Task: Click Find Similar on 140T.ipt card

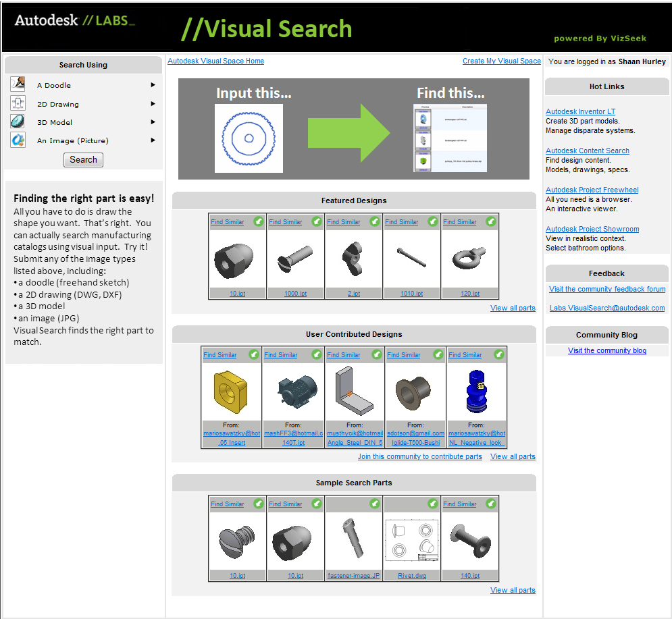Action: tap(281, 354)
